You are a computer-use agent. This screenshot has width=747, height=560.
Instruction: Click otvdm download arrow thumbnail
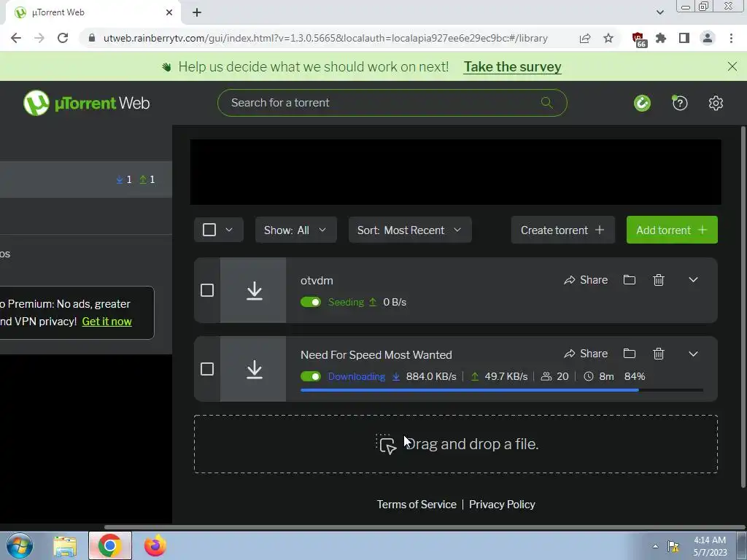pos(253,290)
